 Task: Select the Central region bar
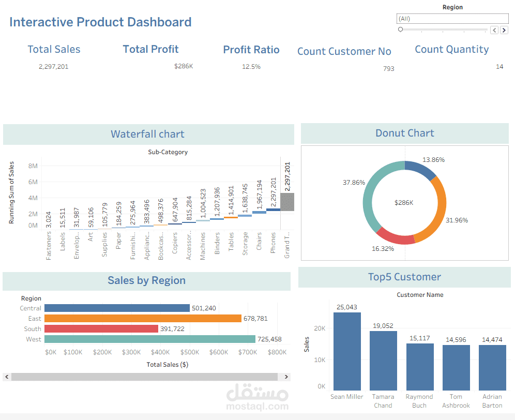(x=116, y=308)
